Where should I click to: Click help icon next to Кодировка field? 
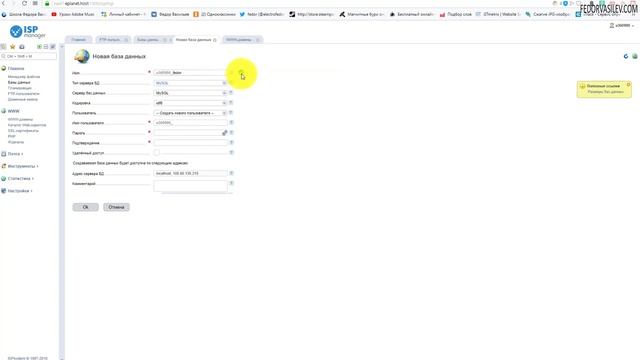click(x=231, y=103)
